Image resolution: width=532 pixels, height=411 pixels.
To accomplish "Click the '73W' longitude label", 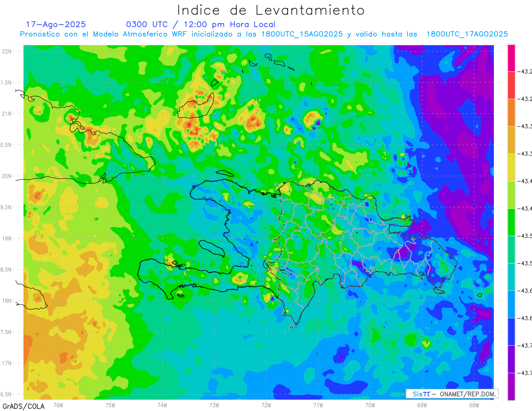I will point(214,405).
